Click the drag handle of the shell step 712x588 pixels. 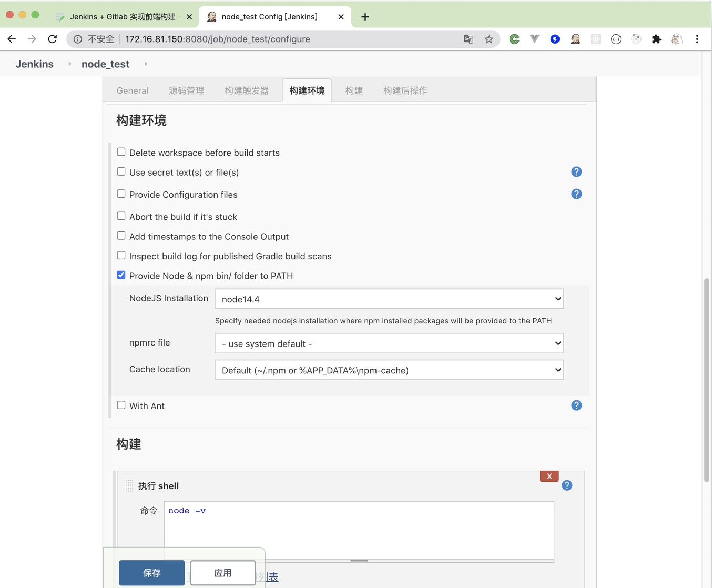coord(129,486)
